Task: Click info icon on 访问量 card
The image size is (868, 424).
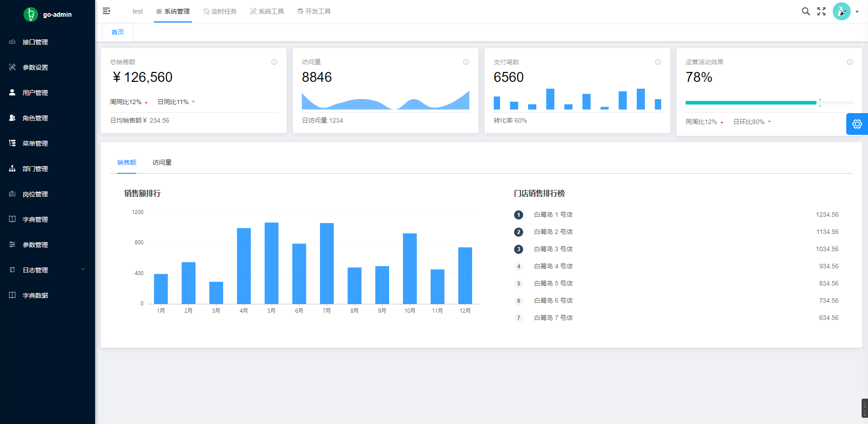Action: tap(466, 62)
